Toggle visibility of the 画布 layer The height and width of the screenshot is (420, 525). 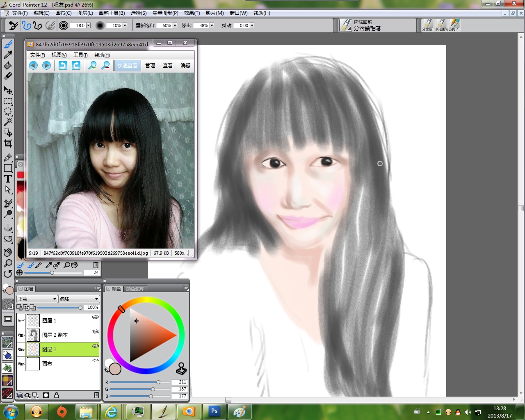[21, 364]
